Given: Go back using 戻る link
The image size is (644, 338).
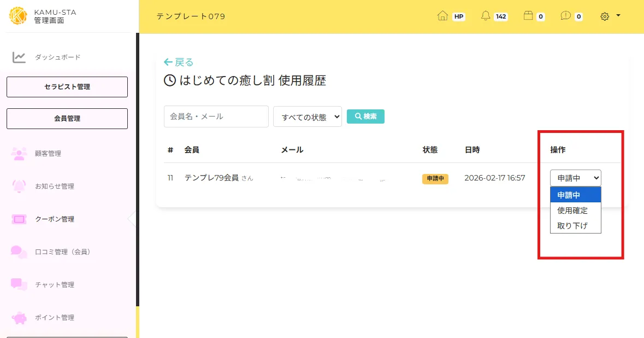Looking at the screenshot, I should [179, 62].
